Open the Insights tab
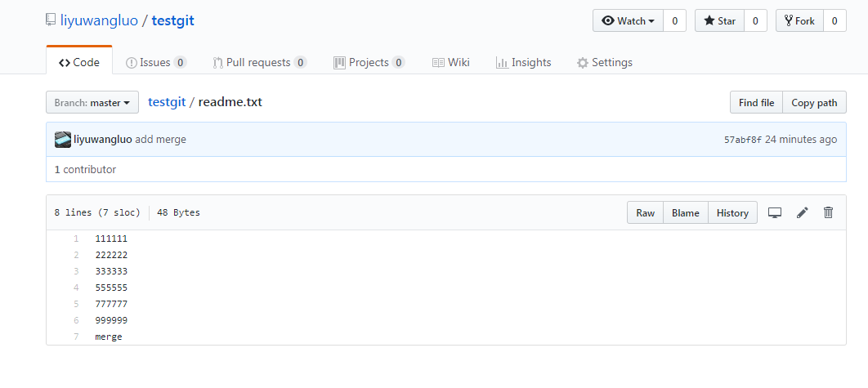 tap(524, 63)
